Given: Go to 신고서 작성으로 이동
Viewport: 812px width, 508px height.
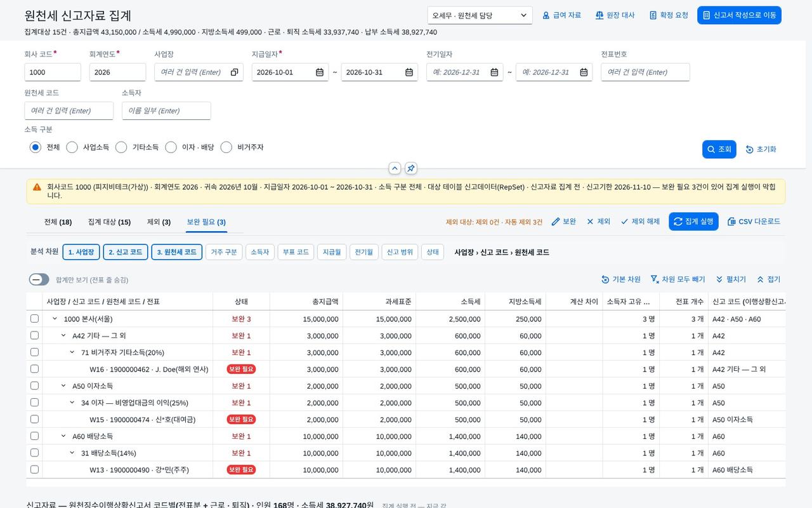Looking at the screenshot, I should [x=739, y=15].
